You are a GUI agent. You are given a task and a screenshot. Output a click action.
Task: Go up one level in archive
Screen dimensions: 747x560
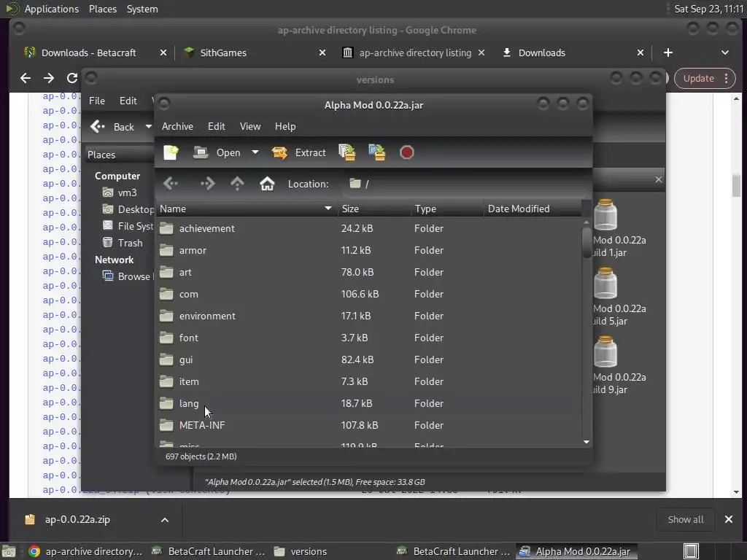click(237, 184)
